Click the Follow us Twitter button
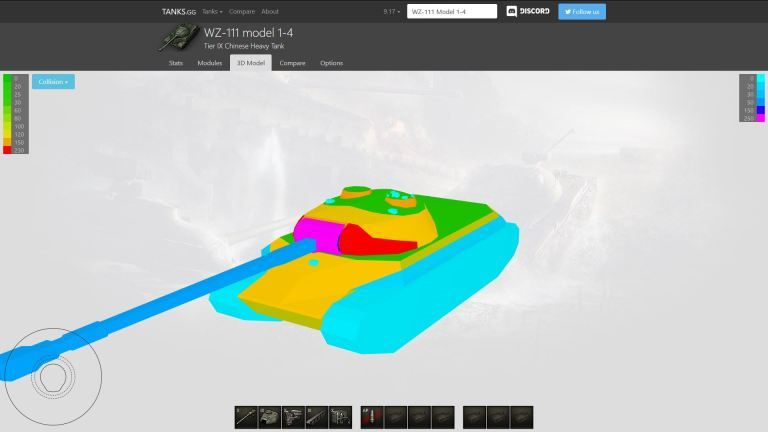The width and height of the screenshot is (768, 432). 582,12
